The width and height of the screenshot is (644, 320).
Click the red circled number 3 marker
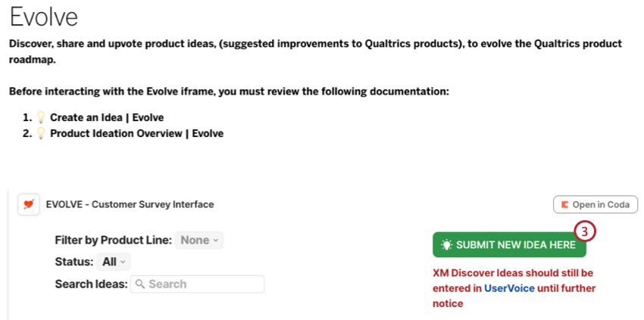tap(585, 231)
